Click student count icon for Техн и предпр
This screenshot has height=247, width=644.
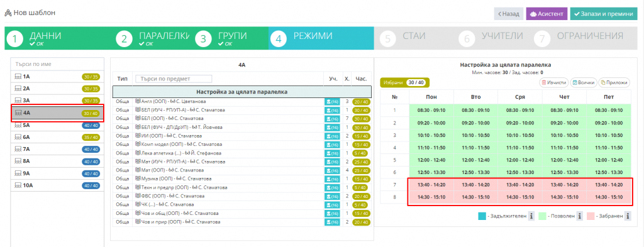(332, 187)
